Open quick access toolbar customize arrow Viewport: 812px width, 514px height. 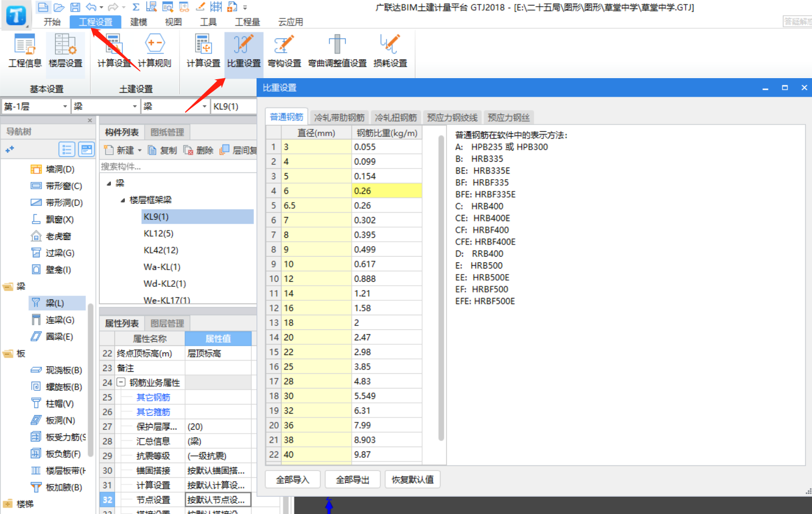[245, 8]
